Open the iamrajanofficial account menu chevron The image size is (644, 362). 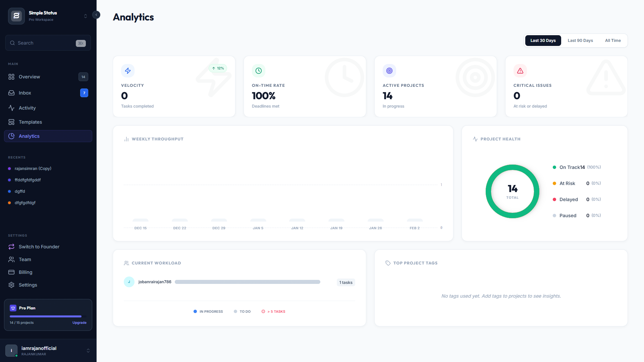pyautogui.click(x=88, y=351)
